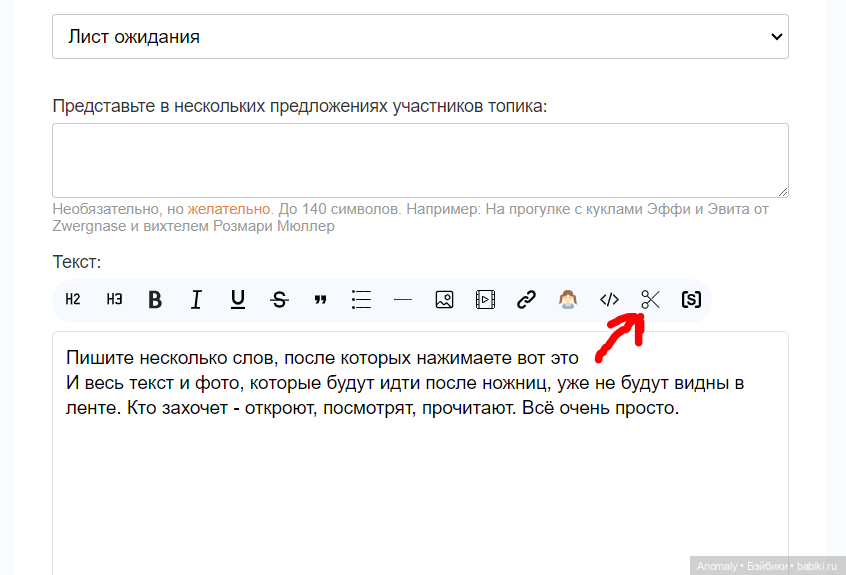Insert the scissors cut marker

coord(651,299)
